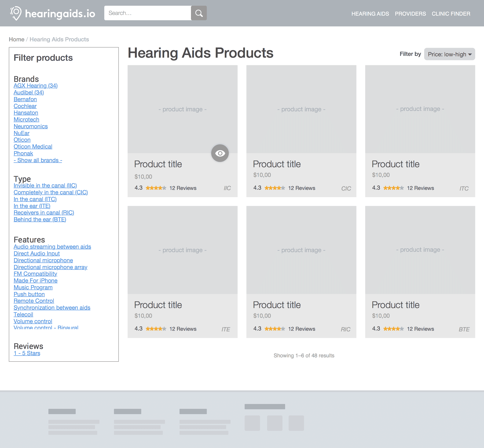Click the search magnifier icon

click(198, 13)
